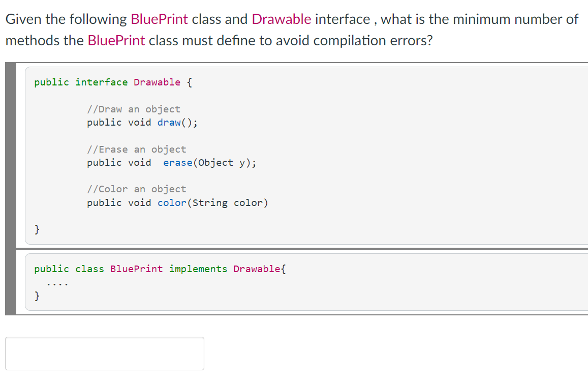Screen dimensions: 588x382
Task: Select the color method name
Action: (x=171, y=202)
